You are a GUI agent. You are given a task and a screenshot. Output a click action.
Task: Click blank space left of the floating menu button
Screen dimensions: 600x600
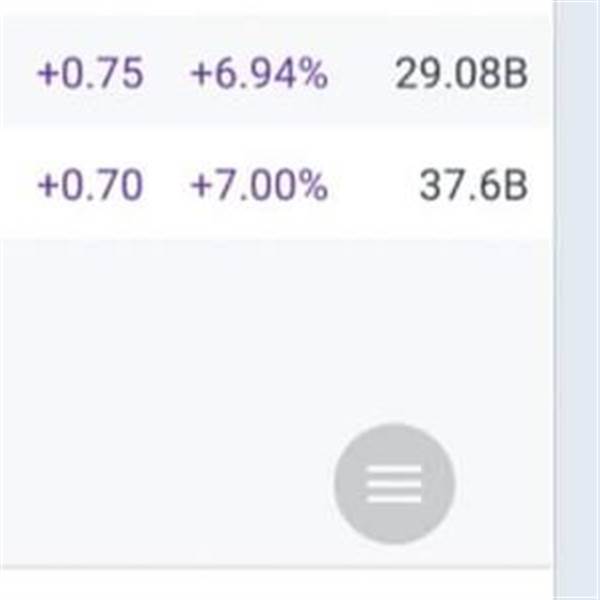coord(165,484)
